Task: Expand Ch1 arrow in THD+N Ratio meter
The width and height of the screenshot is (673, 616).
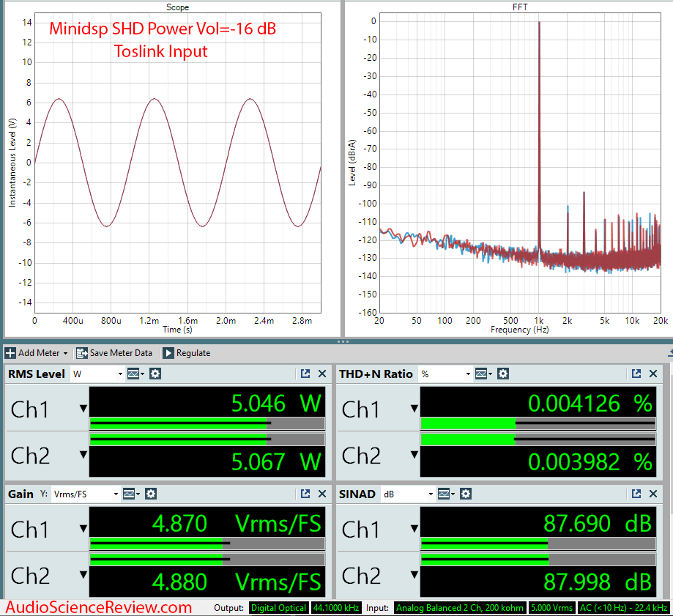Action: (x=414, y=409)
